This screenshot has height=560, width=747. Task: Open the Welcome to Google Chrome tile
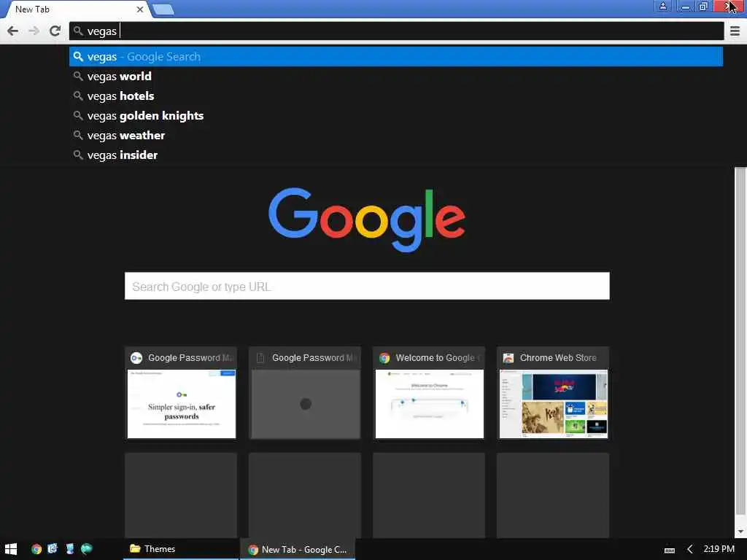coord(429,393)
